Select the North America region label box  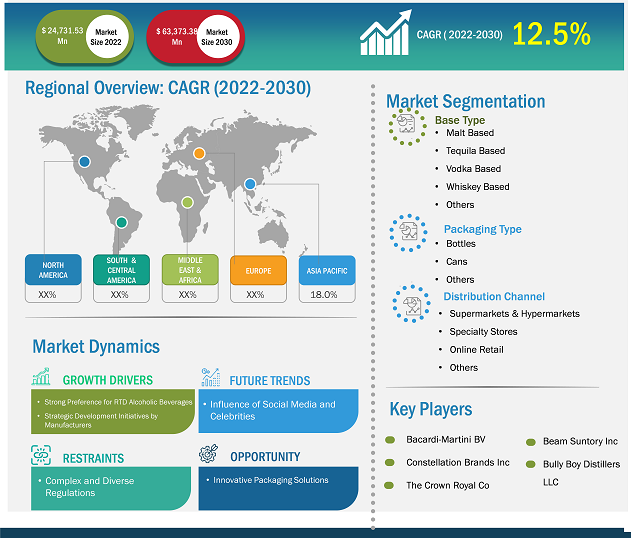(x=53, y=270)
